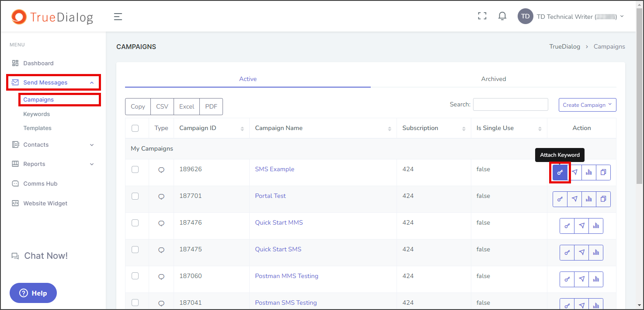Click the key icon for Postman MMS Testing
644x310 pixels.
[x=567, y=279]
